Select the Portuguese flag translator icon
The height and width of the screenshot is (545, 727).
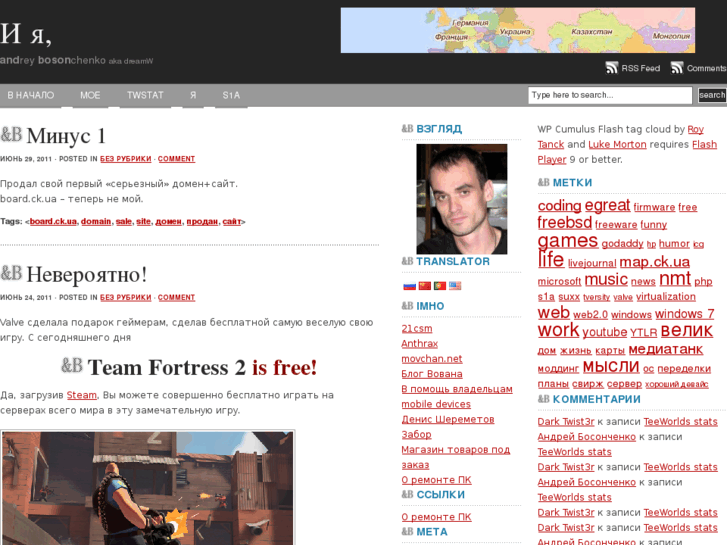point(440,286)
